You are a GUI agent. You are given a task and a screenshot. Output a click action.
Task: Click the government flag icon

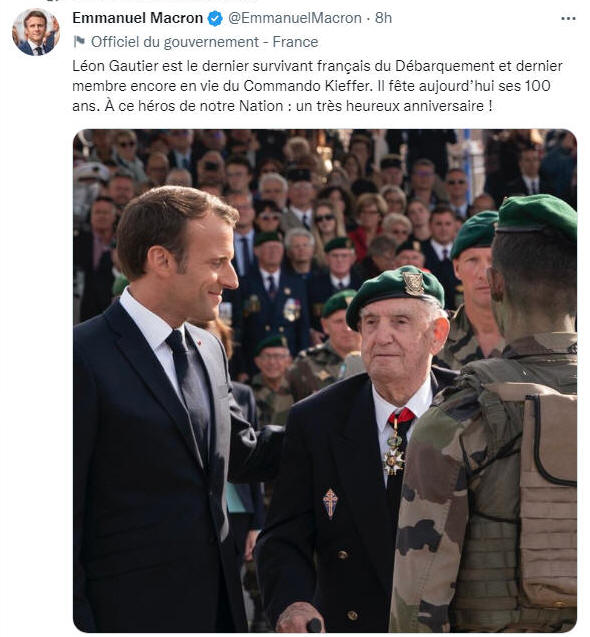pyautogui.click(x=79, y=41)
